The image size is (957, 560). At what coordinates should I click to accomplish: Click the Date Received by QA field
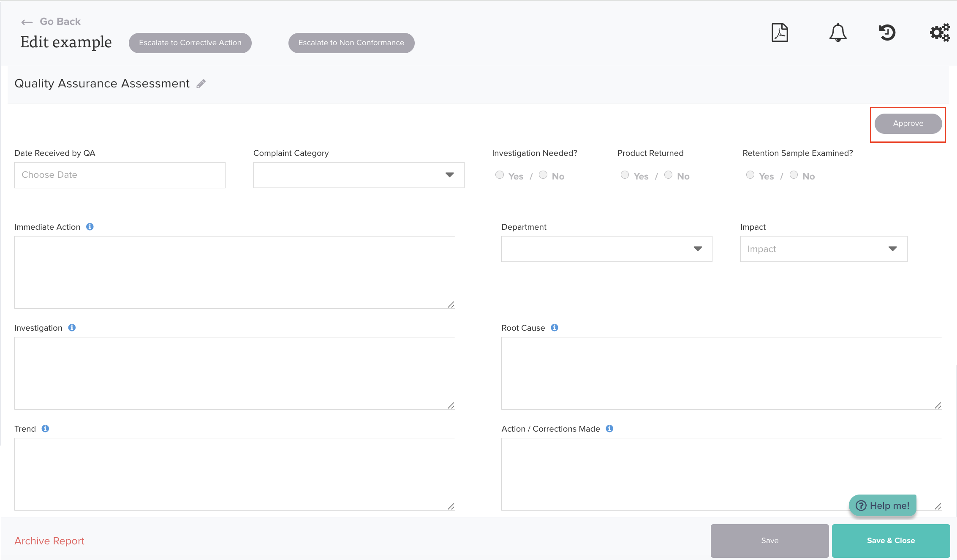click(x=120, y=175)
